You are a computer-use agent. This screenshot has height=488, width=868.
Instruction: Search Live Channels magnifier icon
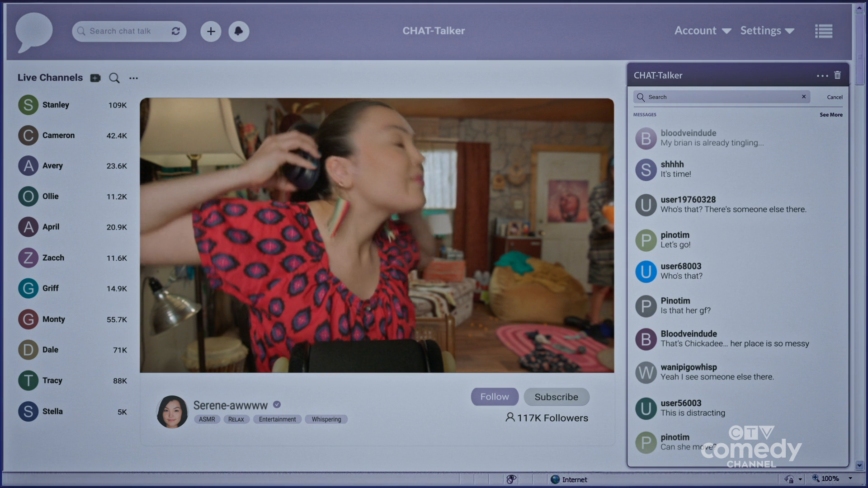tap(114, 78)
